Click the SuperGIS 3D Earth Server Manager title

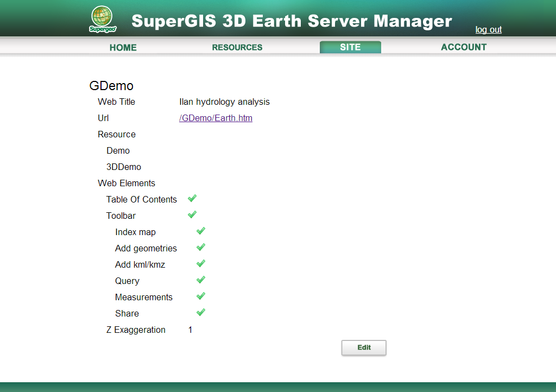tap(292, 21)
